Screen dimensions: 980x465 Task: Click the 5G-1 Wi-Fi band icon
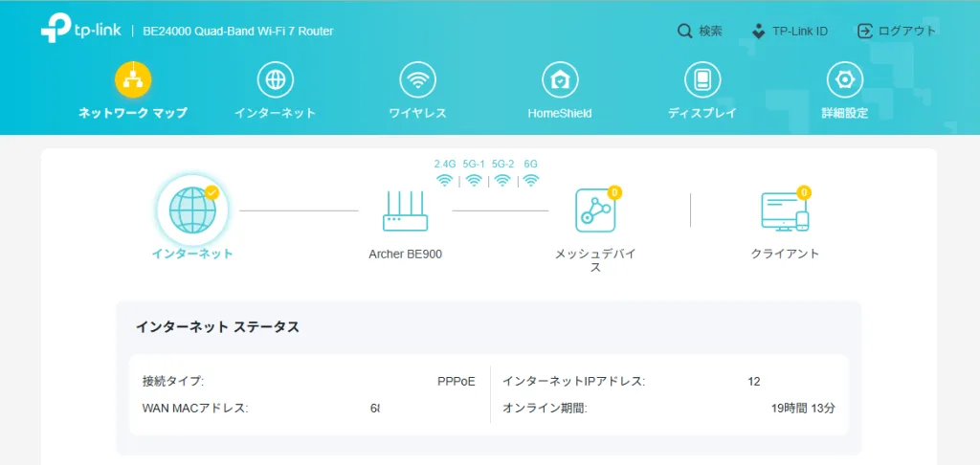[x=474, y=181]
